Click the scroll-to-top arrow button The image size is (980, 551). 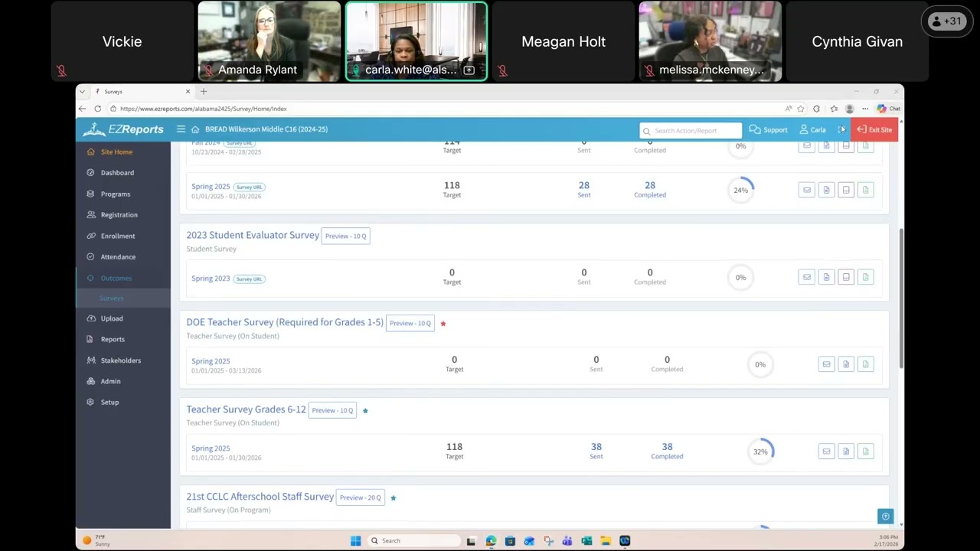click(885, 517)
